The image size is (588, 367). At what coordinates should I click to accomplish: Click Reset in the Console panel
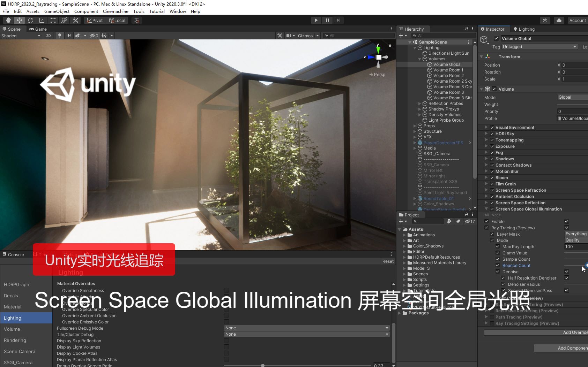click(x=388, y=261)
